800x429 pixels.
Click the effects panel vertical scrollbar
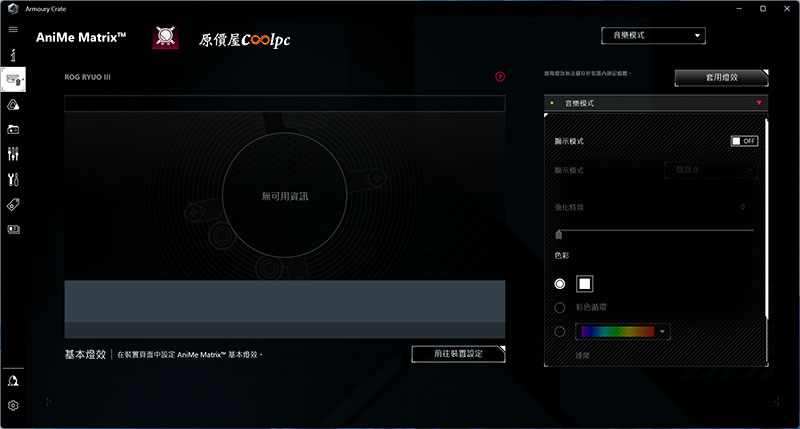point(767,219)
